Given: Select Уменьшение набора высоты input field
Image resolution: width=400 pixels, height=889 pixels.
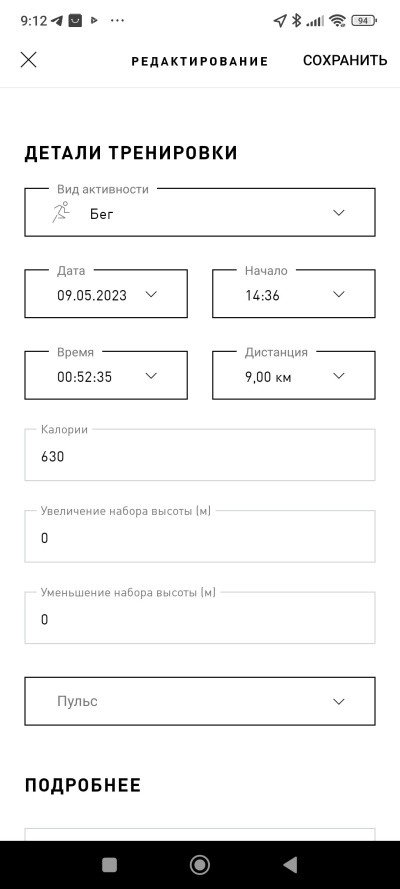Looking at the screenshot, I should (x=200, y=619).
